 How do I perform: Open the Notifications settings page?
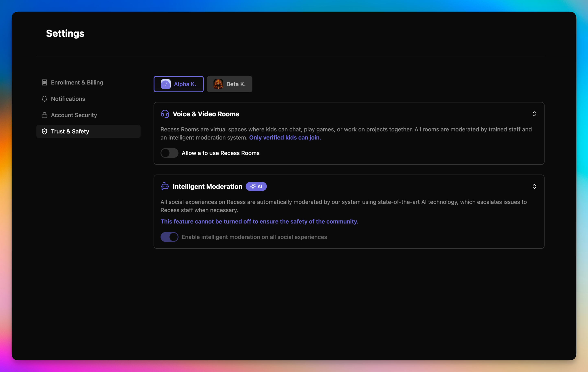[68, 99]
